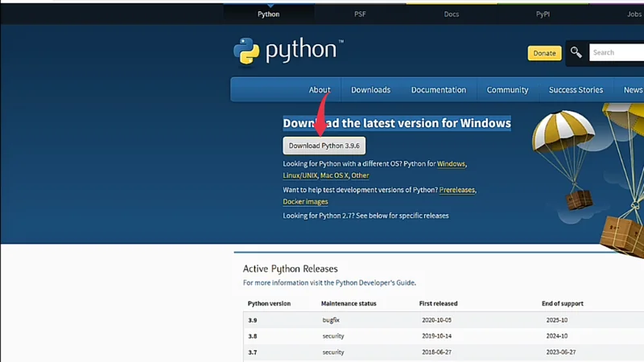Visit the Python Developer's Guide link
Screen dimensions: 644x362
coord(375,283)
